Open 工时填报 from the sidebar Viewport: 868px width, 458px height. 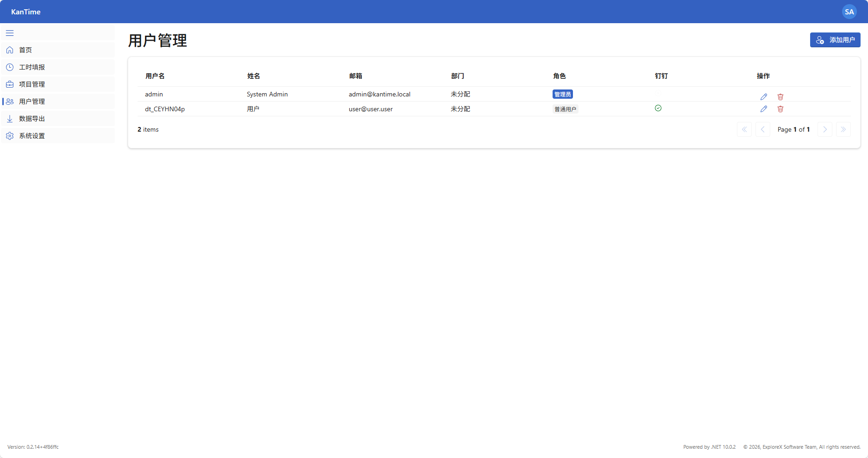point(32,67)
